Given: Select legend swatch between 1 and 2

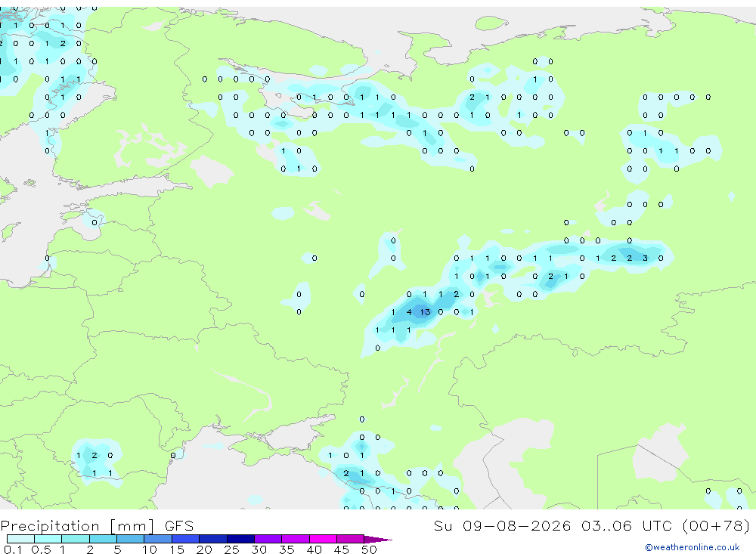Looking at the screenshot, I should (76, 539).
